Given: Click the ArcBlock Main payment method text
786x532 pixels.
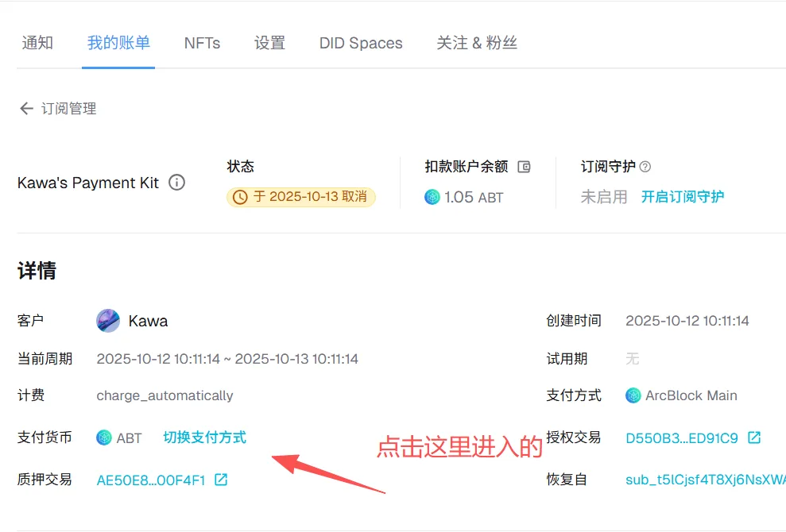Looking at the screenshot, I should [x=691, y=395].
